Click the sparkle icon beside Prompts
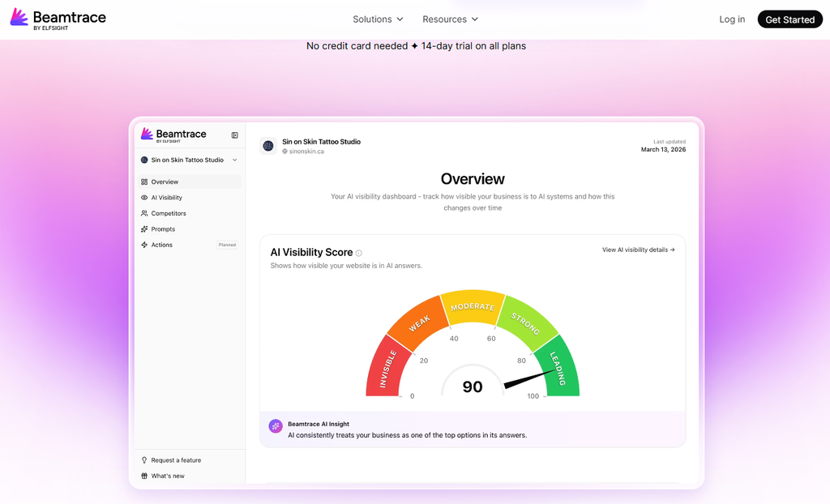830x504 pixels. pos(144,229)
